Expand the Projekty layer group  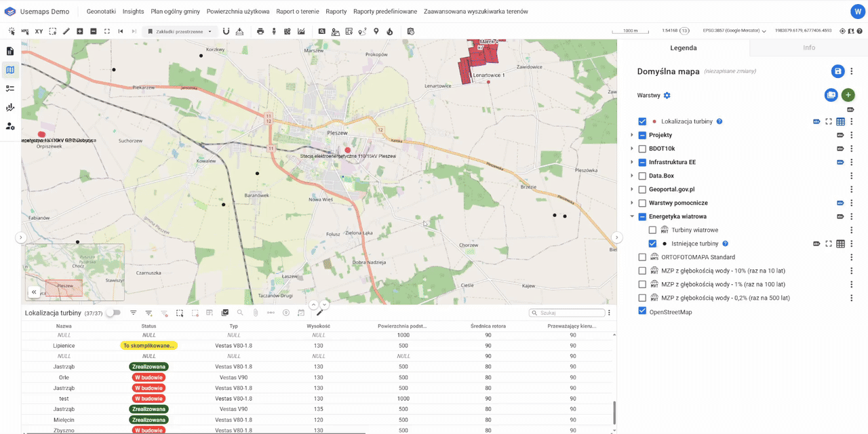[632, 135]
